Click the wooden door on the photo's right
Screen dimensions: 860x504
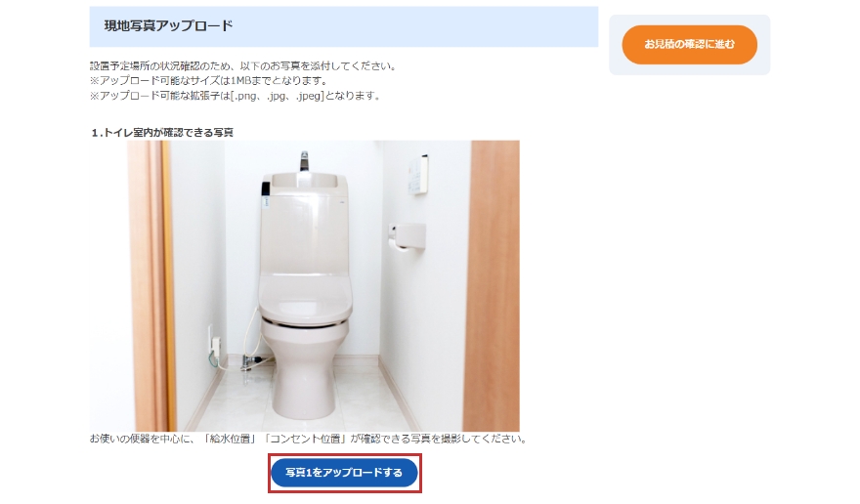pyautogui.click(x=492, y=286)
